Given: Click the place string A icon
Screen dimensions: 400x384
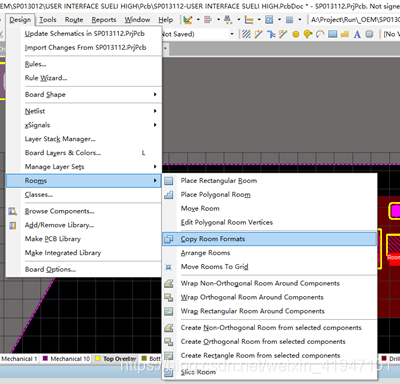Looking at the screenshot, I should pos(357,34).
